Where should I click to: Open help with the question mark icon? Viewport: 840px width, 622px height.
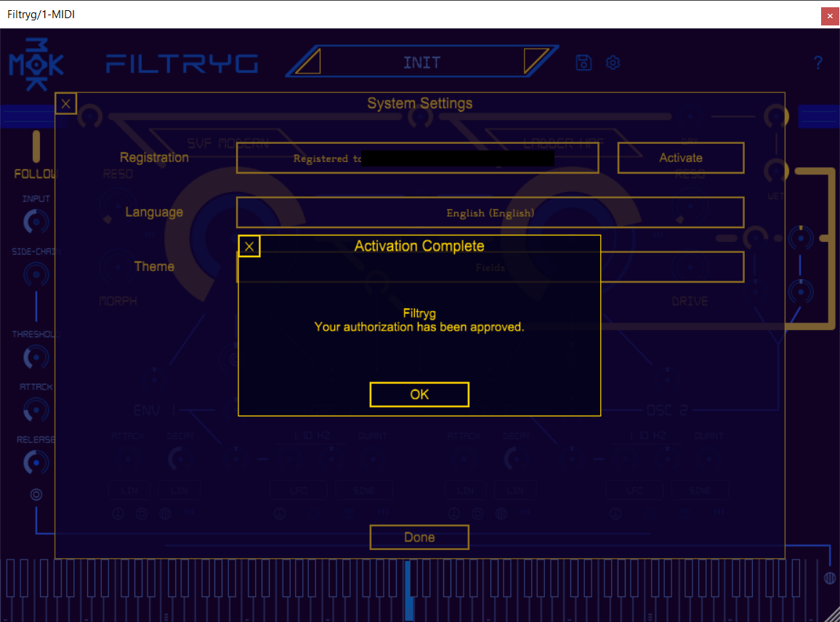[x=818, y=63]
